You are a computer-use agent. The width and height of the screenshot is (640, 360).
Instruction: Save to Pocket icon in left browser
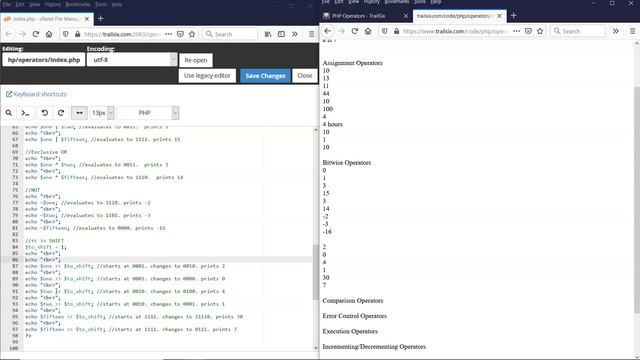point(180,34)
